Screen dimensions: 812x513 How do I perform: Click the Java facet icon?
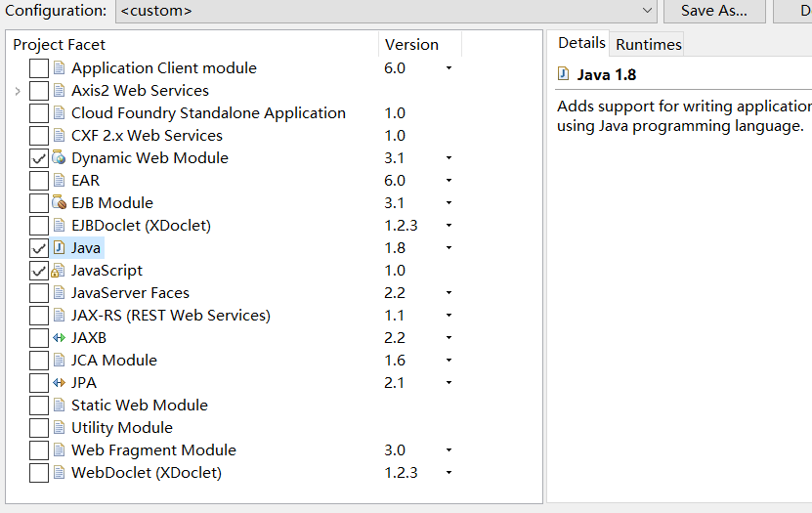tap(59, 248)
